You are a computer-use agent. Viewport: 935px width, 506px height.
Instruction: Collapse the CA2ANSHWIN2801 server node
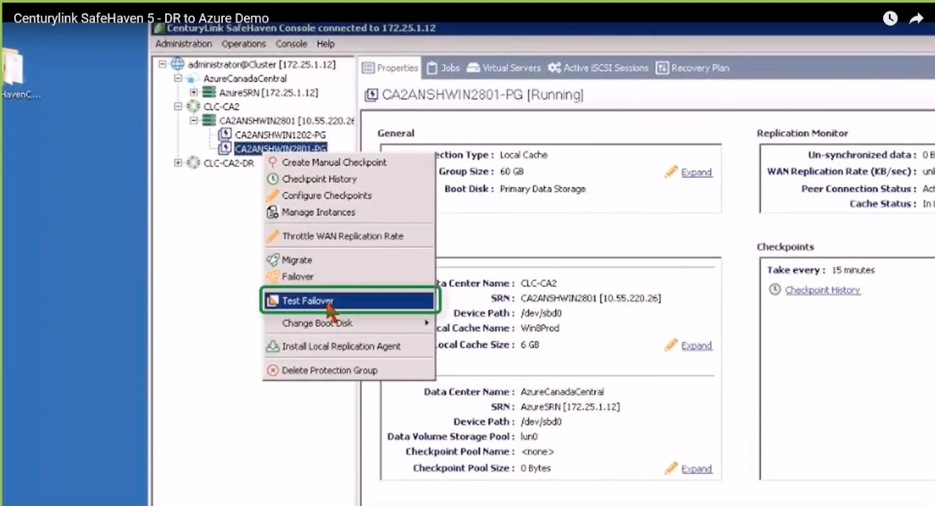(193, 120)
